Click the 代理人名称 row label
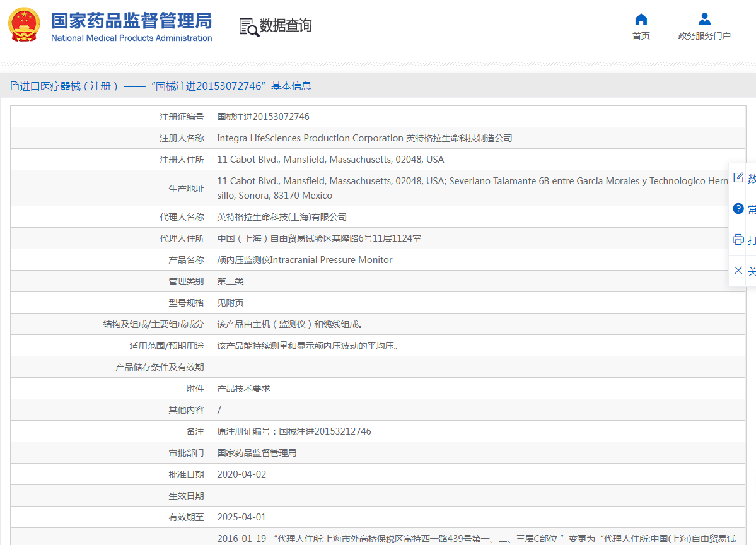This screenshot has height=545, width=756. (182, 217)
